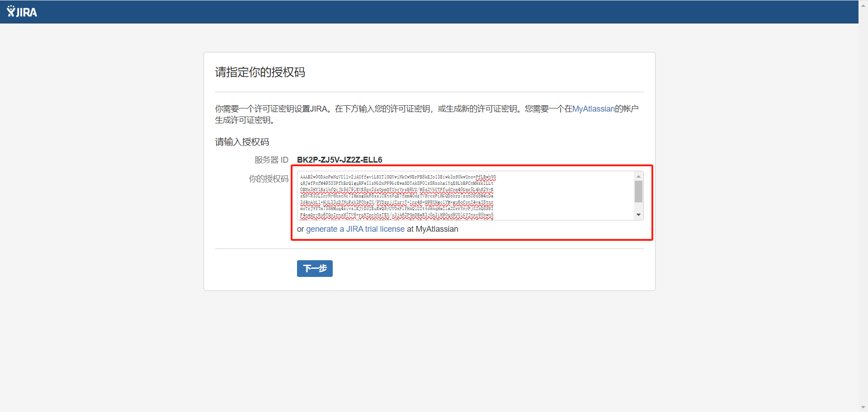
Task: Click license textarea scroll up arrow
Action: pos(638,176)
